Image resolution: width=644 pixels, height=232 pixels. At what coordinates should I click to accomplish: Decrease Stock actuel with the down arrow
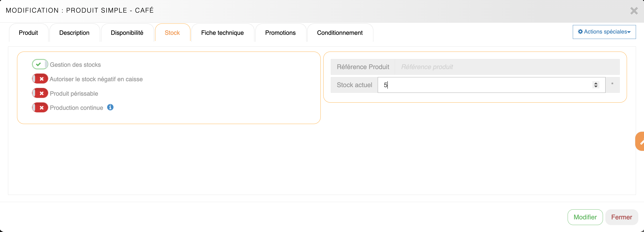click(596, 87)
